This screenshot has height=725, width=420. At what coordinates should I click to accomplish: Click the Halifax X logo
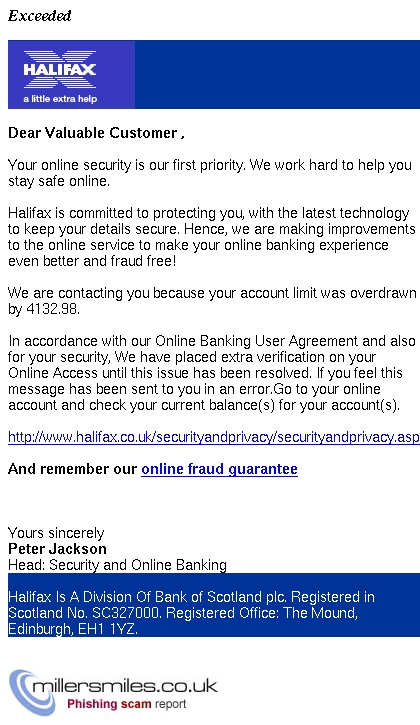coord(60,69)
